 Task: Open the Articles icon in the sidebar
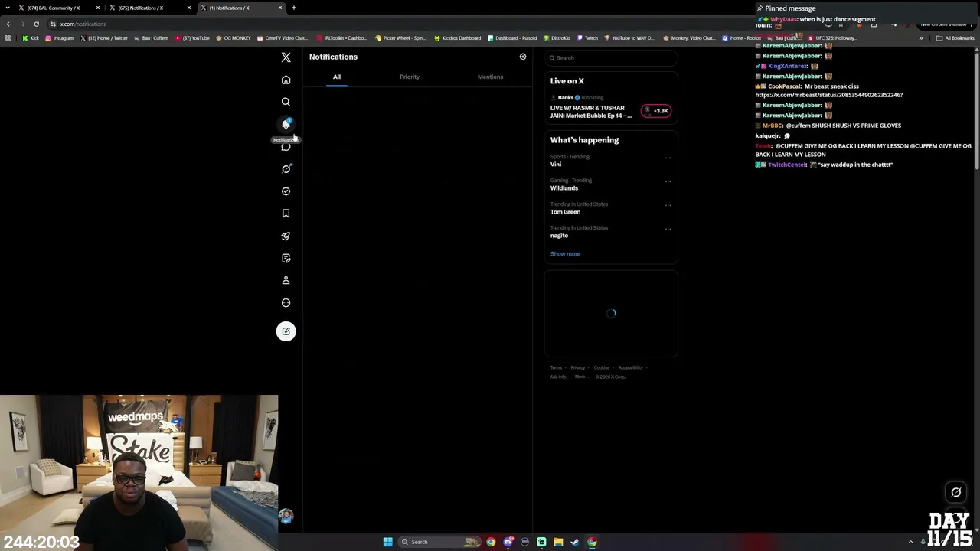coord(286,258)
